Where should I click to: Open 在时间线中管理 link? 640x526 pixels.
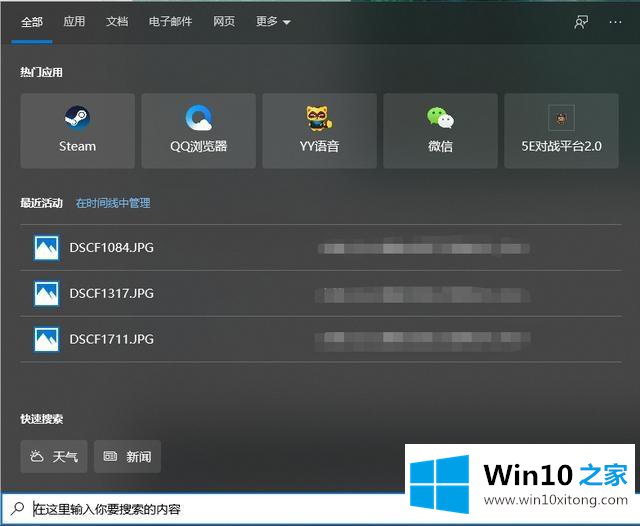click(x=113, y=203)
